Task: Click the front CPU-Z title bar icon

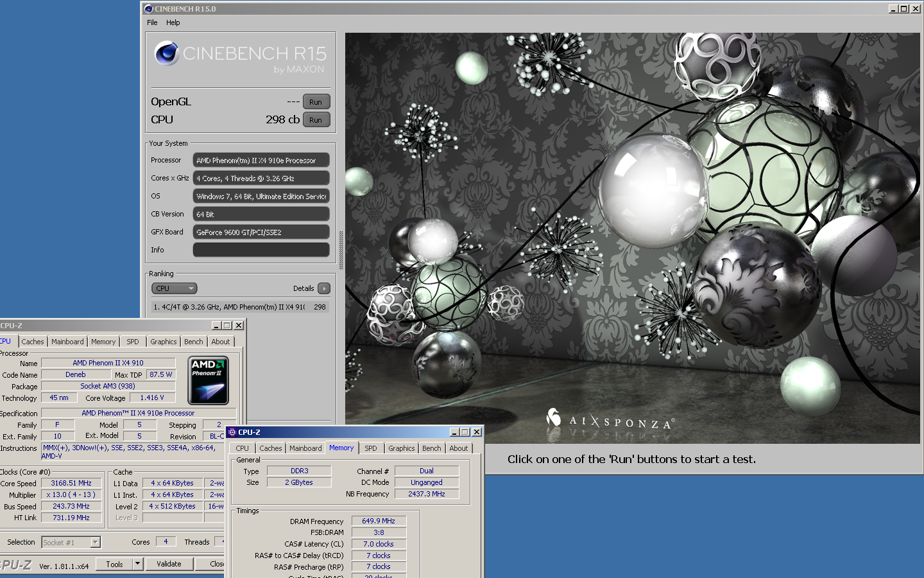Action: pyautogui.click(x=232, y=432)
